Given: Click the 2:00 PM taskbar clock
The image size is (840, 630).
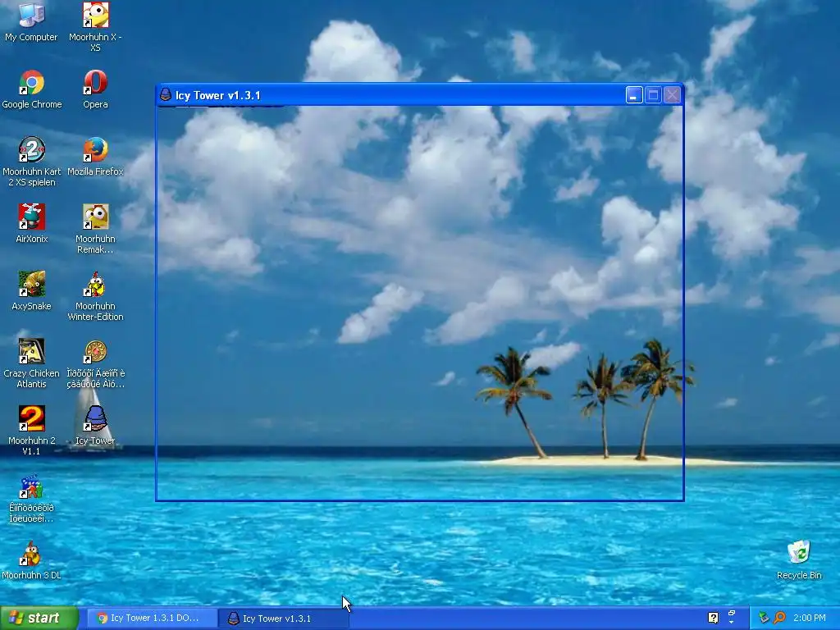Looking at the screenshot, I should point(810,618).
